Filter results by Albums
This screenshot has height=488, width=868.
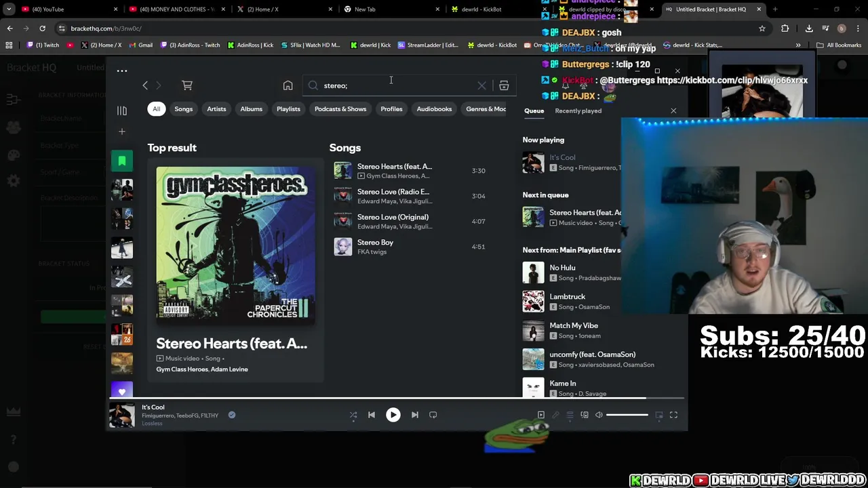pos(251,109)
